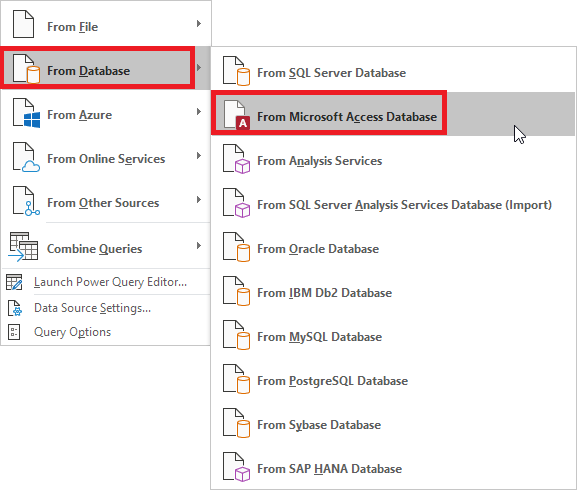Screen dimensions: 577x490
Task: Select From Oracle Database
Action: (393, 246)
